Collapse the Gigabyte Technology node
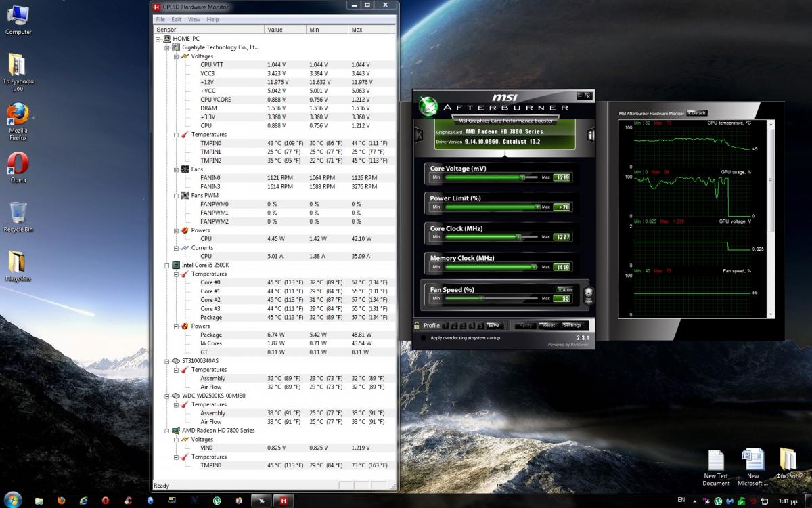The height and width of the screenshot is (508, 812). pos(167,47)
